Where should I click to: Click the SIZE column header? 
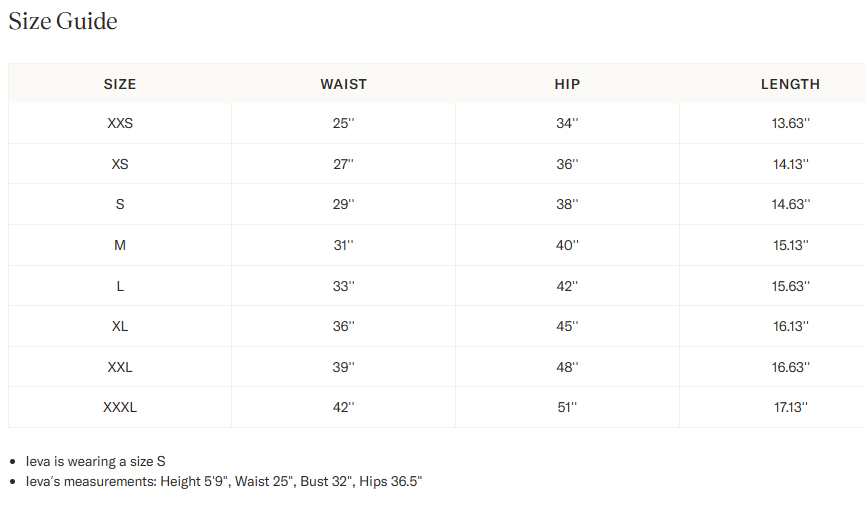[120, 84]
